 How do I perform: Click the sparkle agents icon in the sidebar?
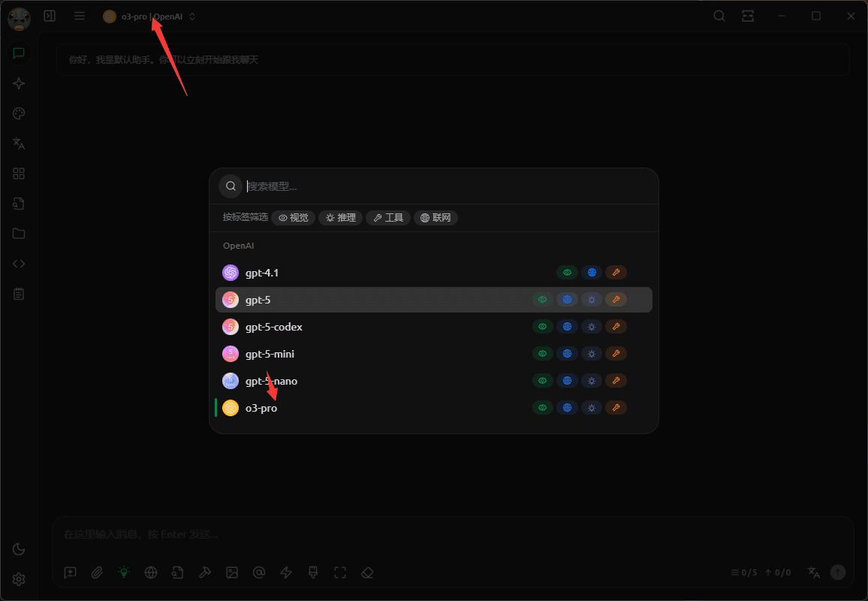(19, 83)
